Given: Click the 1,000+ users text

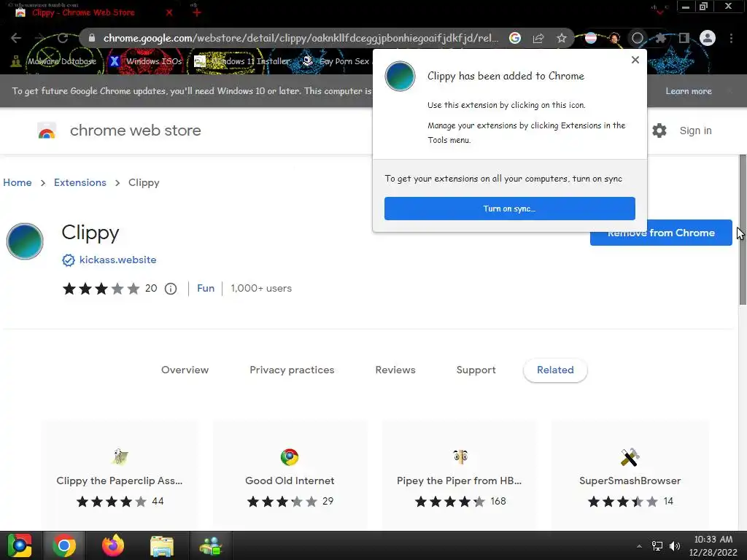Looking at the screenshot, I should [261, 288].
